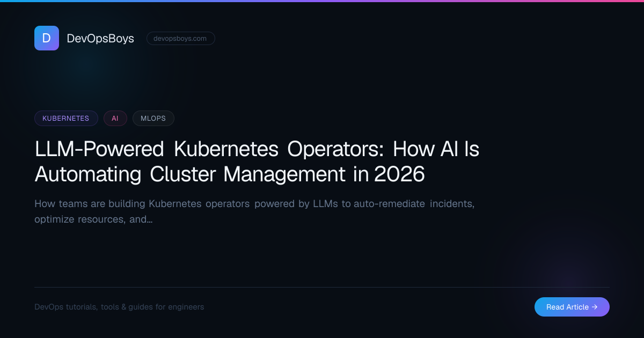The height and width of the screenshot is (338, 644).
Task: Select the MLOPS tag
Action: click(x=153, y=118)
